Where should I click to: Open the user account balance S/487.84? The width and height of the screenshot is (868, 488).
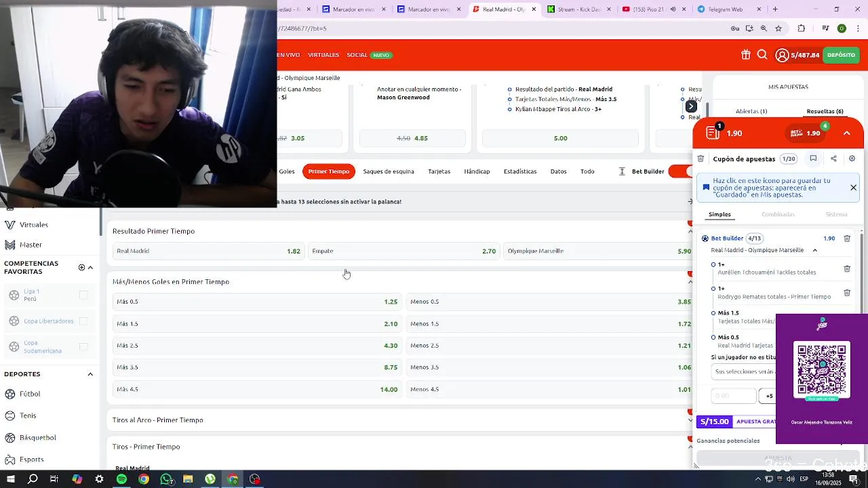tap(797, 55)
